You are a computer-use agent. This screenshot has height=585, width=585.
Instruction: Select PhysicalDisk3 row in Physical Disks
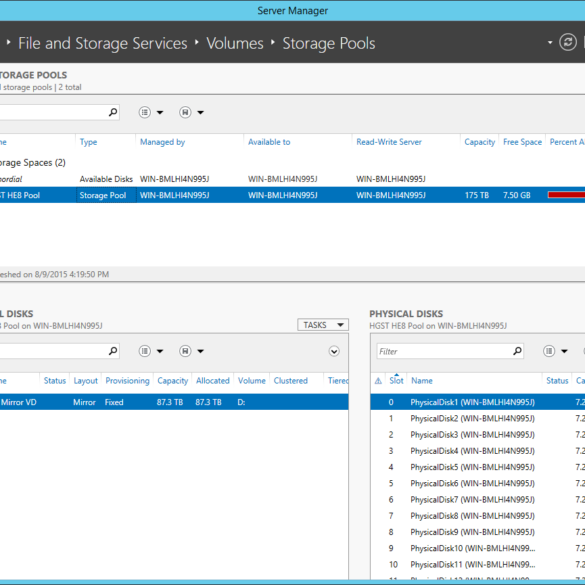[478, 435]
